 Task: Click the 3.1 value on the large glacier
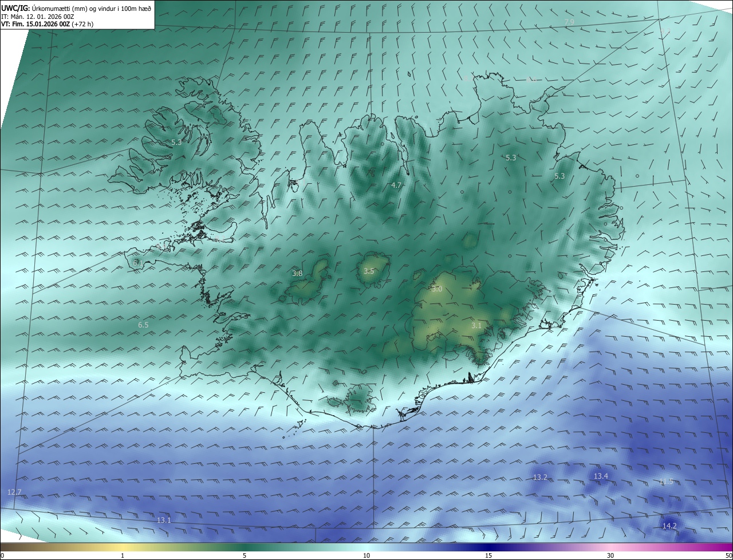pyautogui.click(x=476, y=325)
